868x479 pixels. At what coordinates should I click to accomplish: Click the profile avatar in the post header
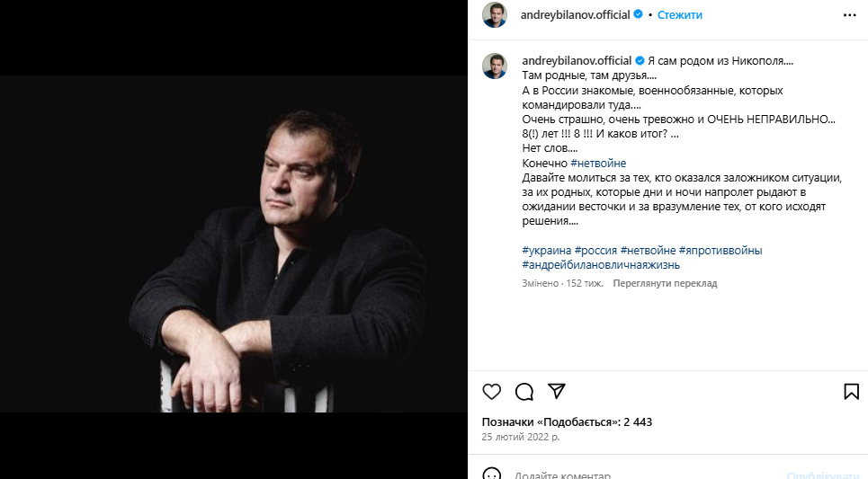coord(494,15)
